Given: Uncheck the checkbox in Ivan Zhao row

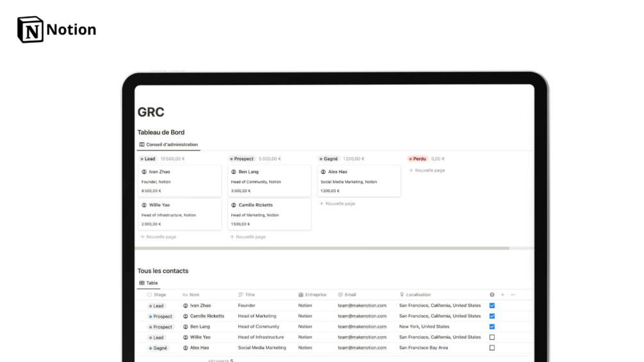Looking at the screenshot, I should pyautogui.click(x=492, y=306).
